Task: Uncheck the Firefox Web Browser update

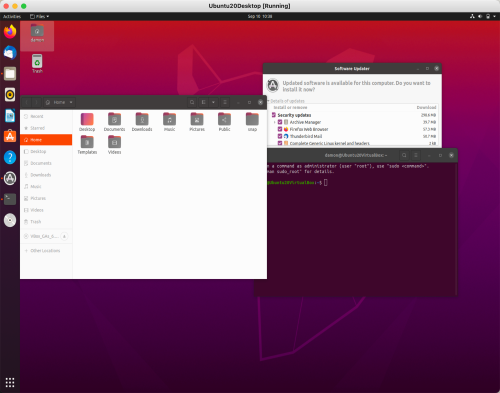Action: 280,129
